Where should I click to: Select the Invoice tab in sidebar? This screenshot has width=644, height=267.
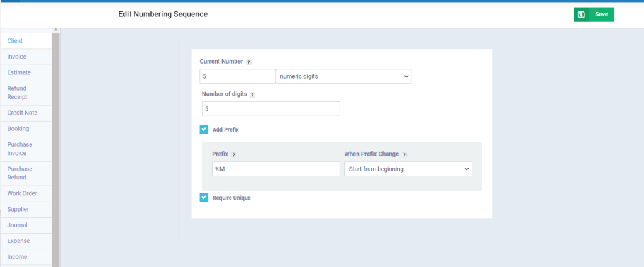[x=17, y=57]
